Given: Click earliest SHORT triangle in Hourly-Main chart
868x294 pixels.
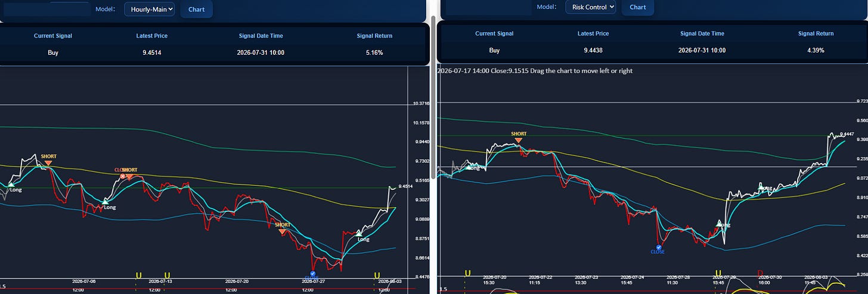Looking at the screenshot, I should pos(48,162).
